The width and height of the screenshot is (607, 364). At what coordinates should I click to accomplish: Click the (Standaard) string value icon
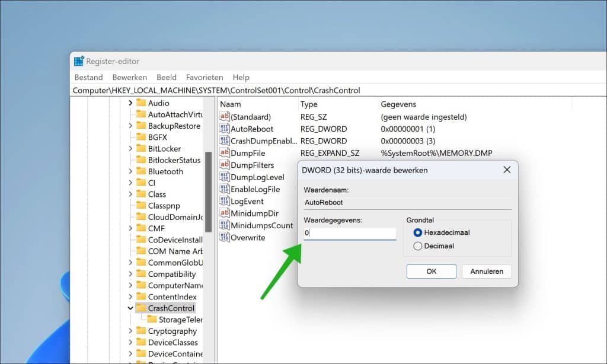tap(225, 117)
